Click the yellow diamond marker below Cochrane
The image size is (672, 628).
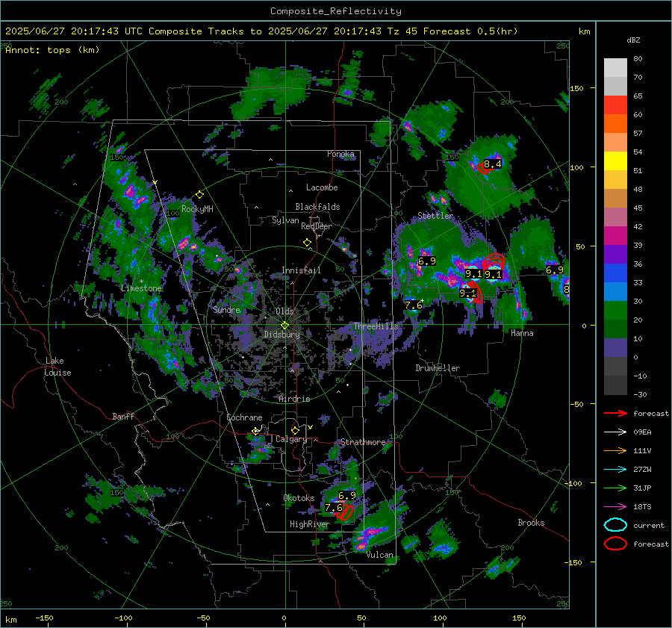coord(256,432)
